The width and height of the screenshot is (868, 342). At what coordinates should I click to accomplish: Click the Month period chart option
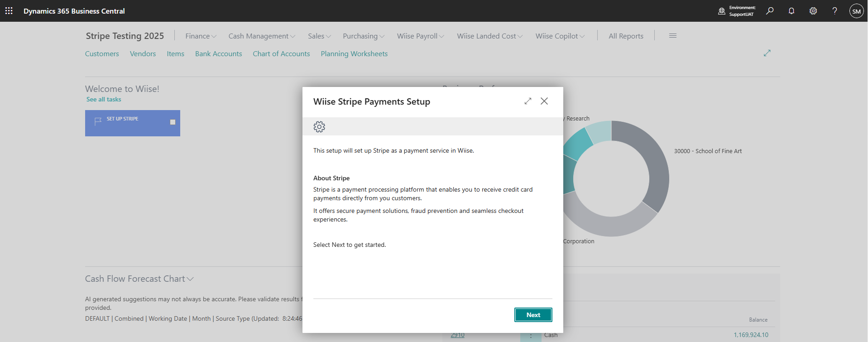coord(201,318)
